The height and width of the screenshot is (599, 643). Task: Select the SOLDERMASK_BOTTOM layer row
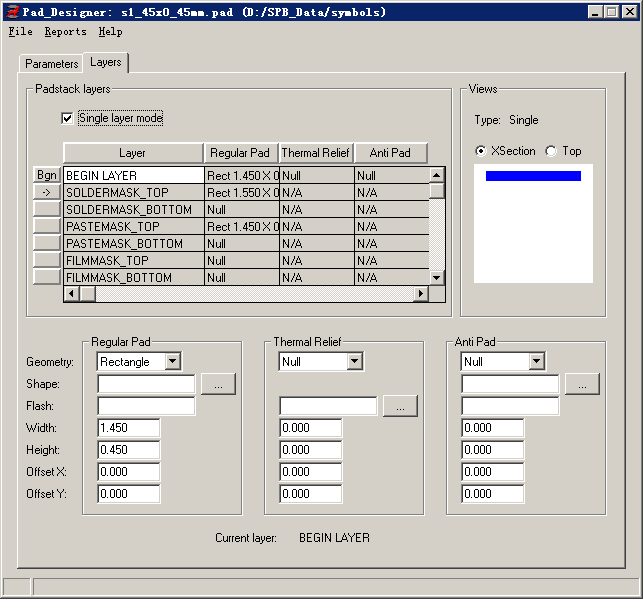point(134,210)
